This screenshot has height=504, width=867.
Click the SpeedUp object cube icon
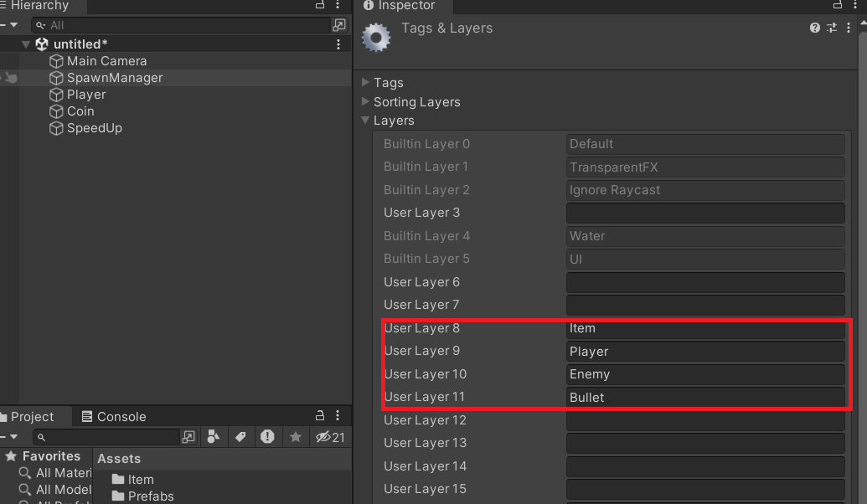pyautogui.click(x=56, y=128)
